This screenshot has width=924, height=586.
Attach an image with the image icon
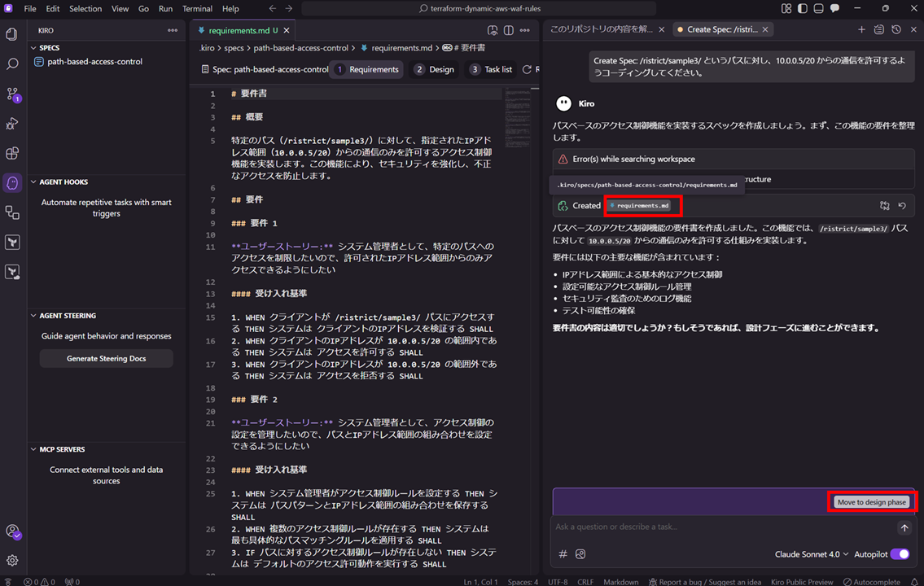(580, 554)
